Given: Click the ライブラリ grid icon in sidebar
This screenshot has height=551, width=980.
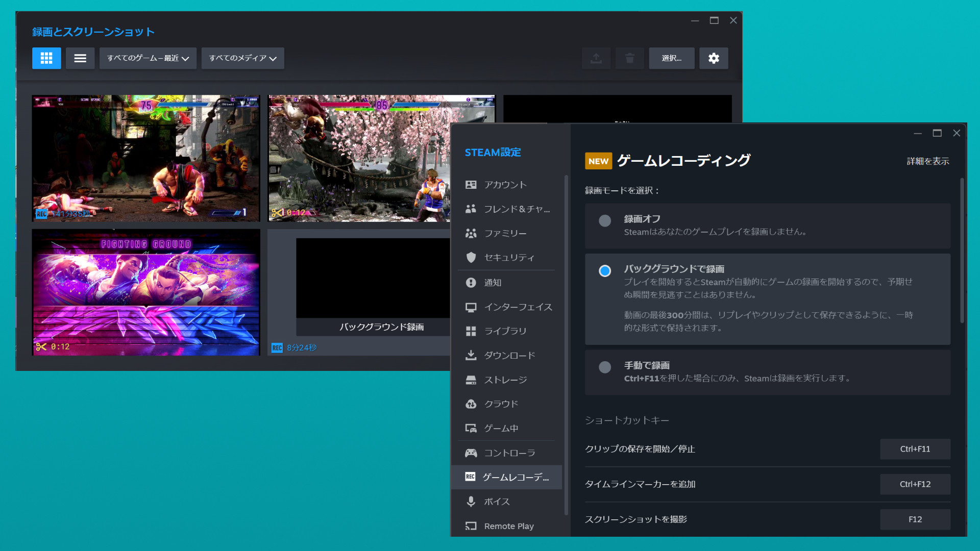Looking at the screenshot, I should (x=471, y=331).
